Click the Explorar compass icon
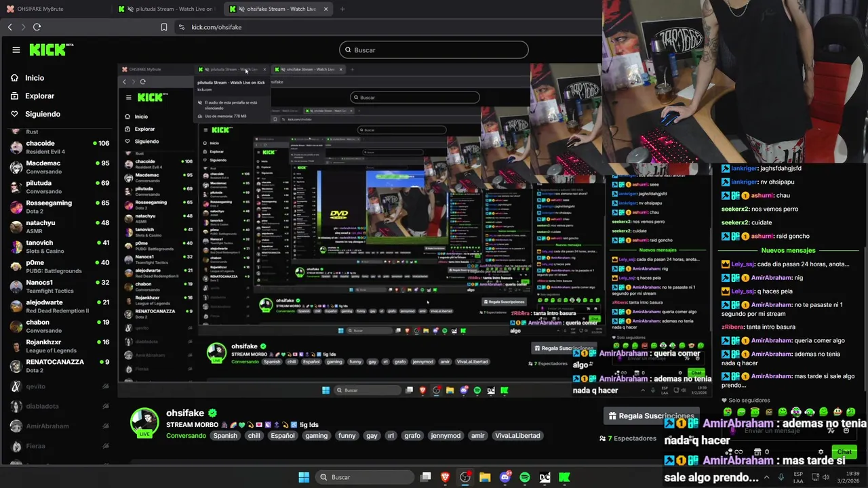 [14, 96]
